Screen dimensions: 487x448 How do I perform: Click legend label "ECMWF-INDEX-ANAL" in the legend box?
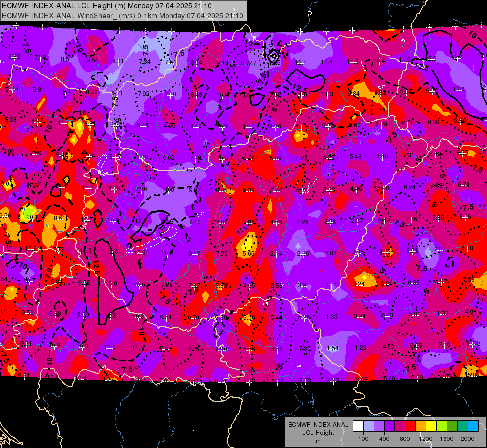318,425
